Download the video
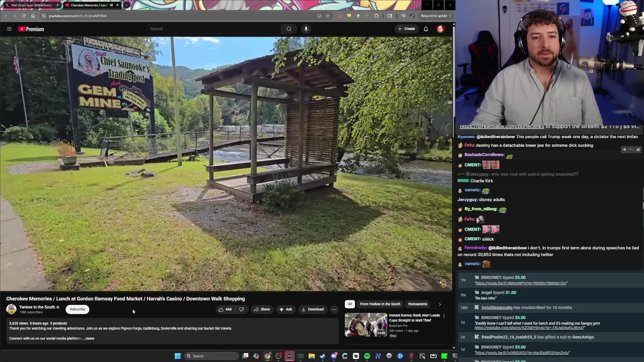 (312, 309)
